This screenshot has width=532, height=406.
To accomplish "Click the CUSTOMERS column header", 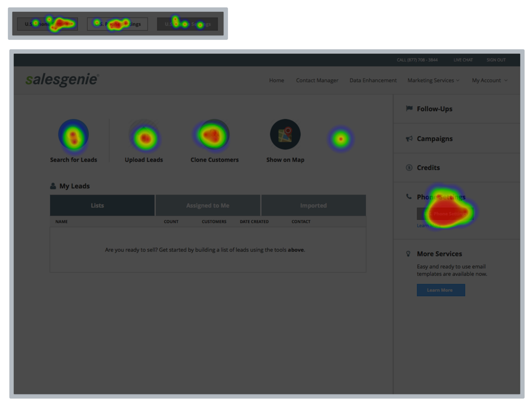I will coord(214,221).
